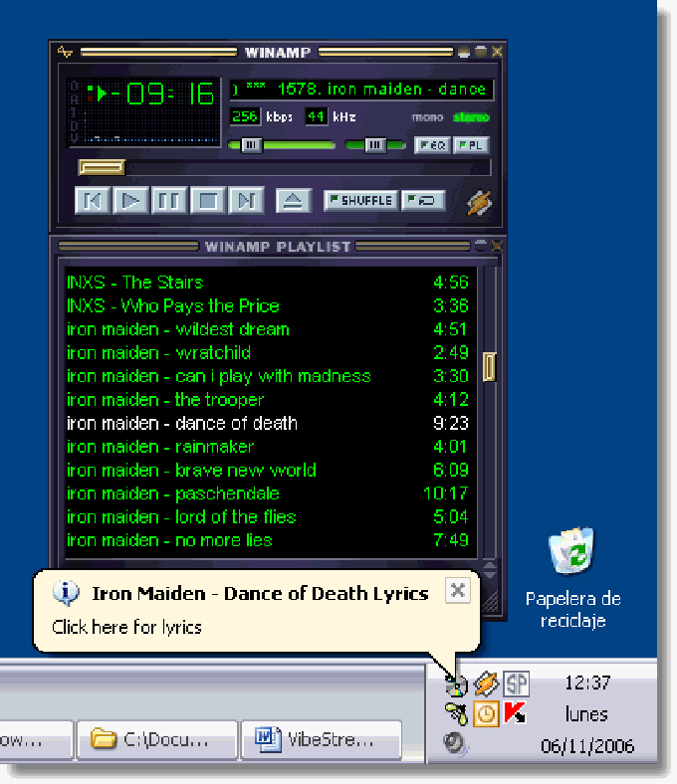Image resolution: width=677 pixels, height=784 pixels.
Task: Click the playlist scrollbar thumb
Action: pyautogui.click(x=490, y=367)
